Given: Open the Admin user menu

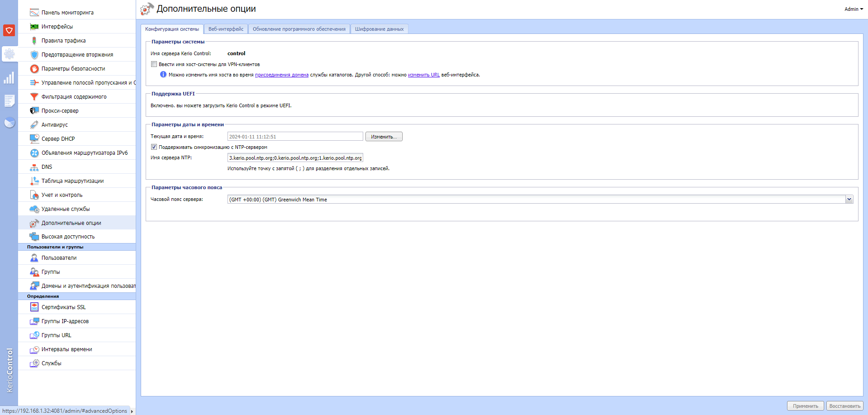Looking at the screenshot, I should pos(854,9).
